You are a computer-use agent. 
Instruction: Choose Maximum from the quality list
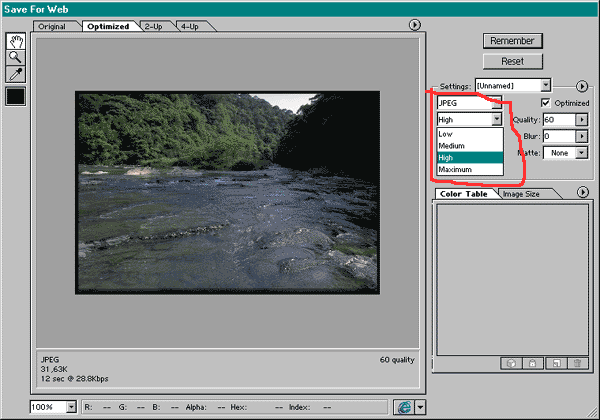pos(455,170)
